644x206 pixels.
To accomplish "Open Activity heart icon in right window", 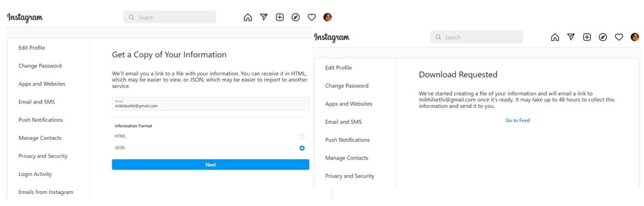I will click(x=619, y=37).
